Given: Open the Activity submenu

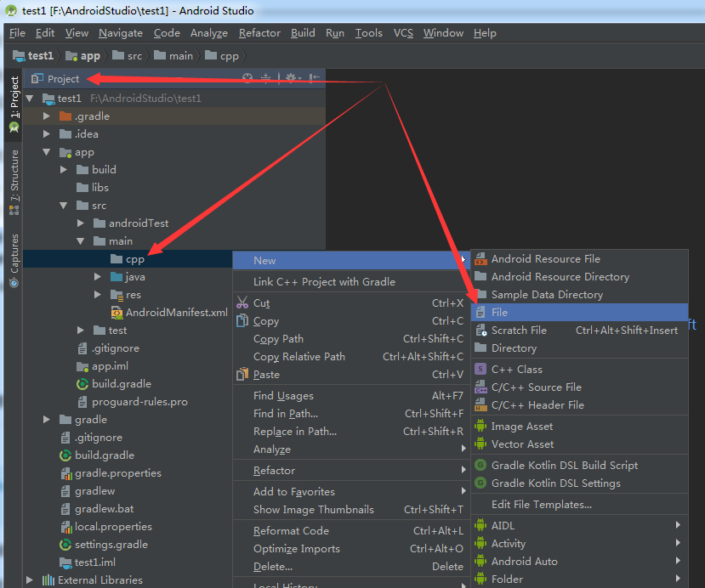Looking at the screenshot, I should click(x=579, y=544).
